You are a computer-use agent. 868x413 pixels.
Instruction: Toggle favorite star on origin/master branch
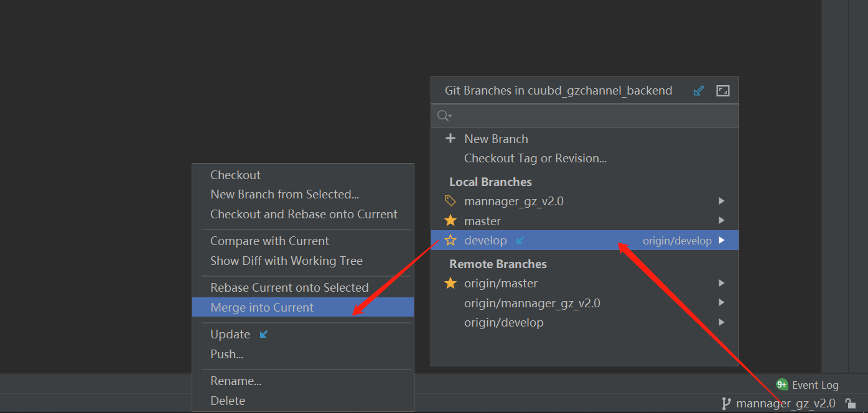pyautogui.click(x=450, y=283)
